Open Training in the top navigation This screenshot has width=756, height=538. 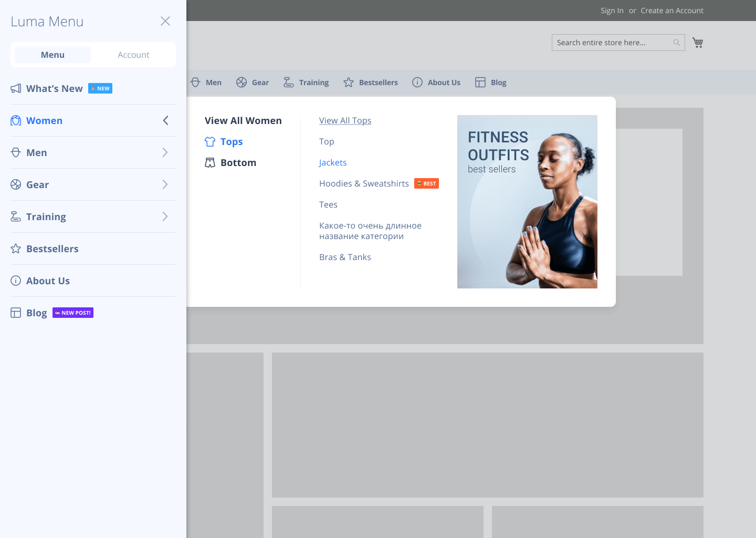click(x=314, y=82)
